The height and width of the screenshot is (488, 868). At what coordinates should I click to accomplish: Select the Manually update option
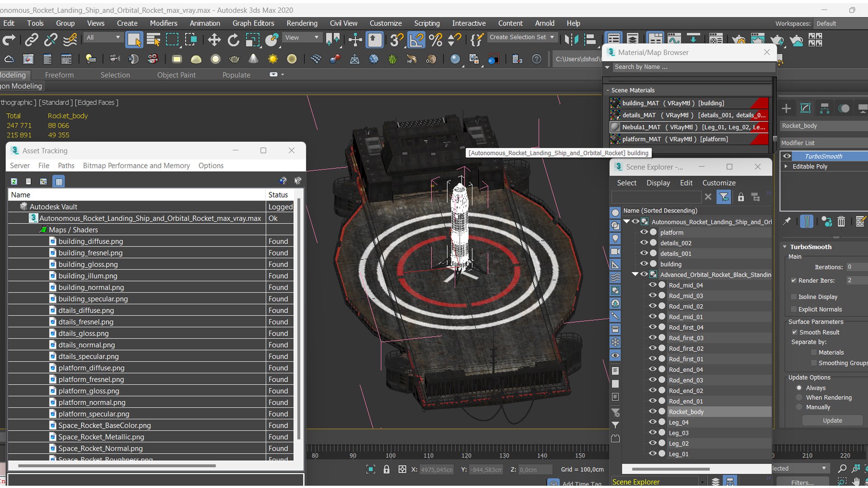pos(799,407)
